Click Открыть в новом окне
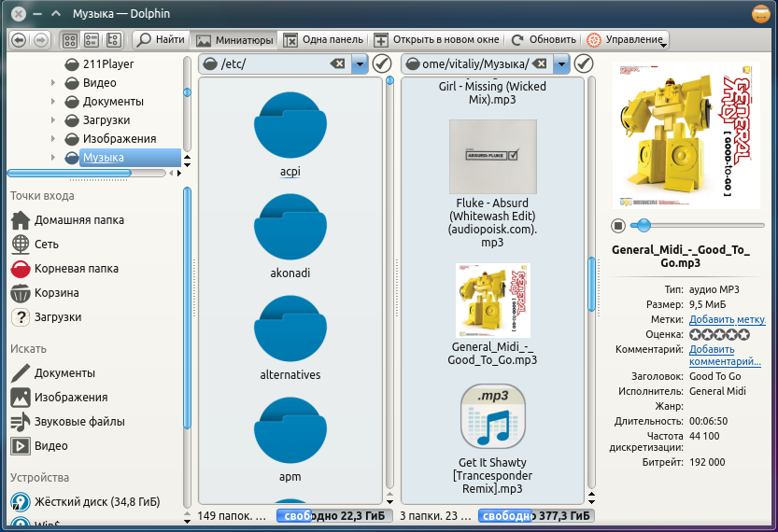Image resolution: width=778 pixels, height=532 pixels. [x=437, y=39]
